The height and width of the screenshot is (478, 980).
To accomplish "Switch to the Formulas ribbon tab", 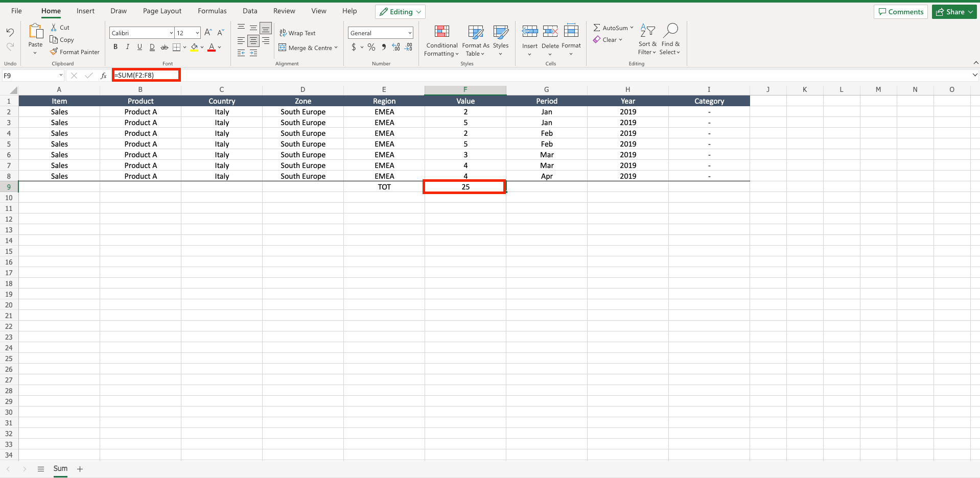I will pos(212,10).
